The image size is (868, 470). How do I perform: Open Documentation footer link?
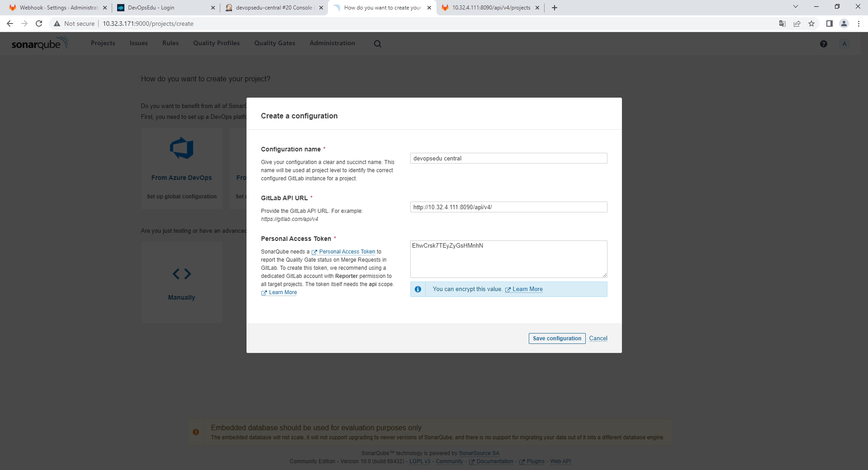tap(491, 461)
